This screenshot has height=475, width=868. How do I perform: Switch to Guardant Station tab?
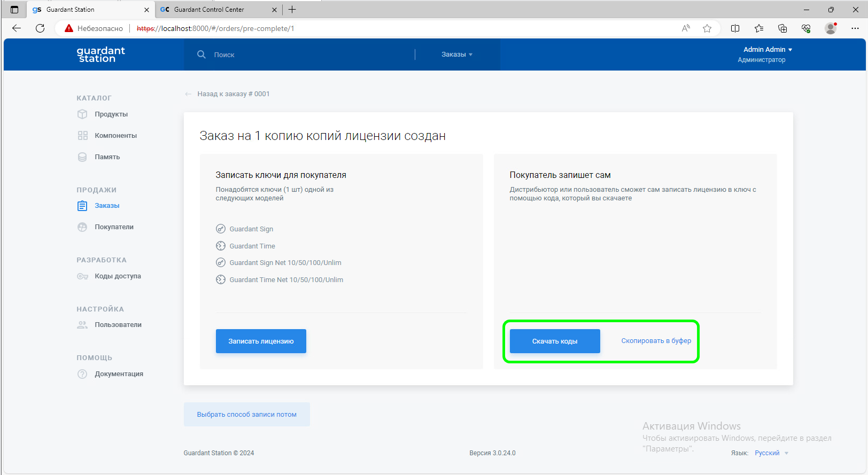[x=91, y=10]
